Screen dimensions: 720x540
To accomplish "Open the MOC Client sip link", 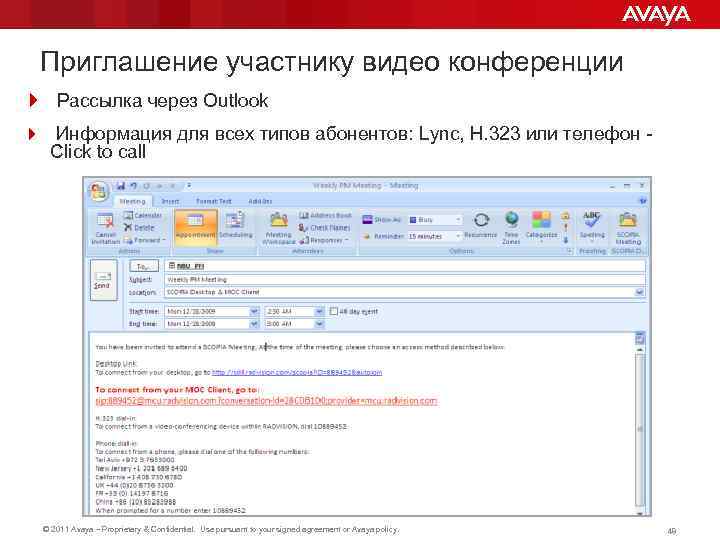I will click(266, 401).
